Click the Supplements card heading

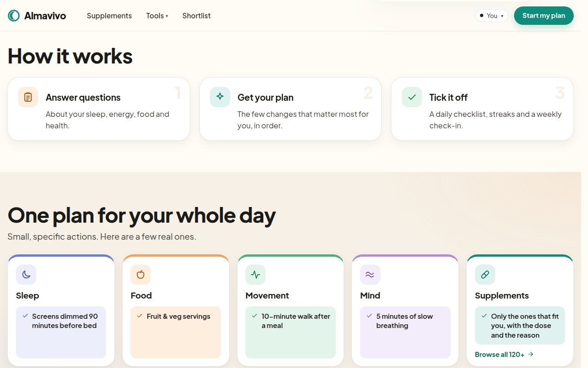tap(502, 295)
